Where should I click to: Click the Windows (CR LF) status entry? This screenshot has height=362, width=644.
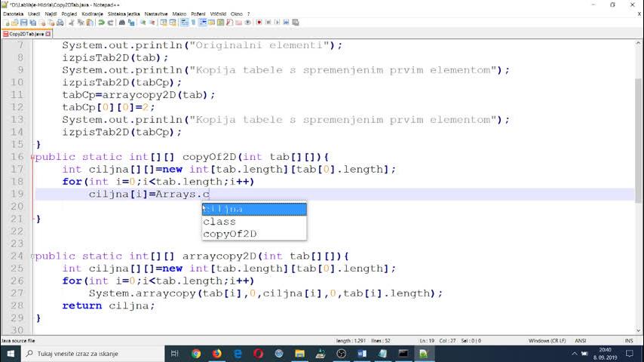click(x=547, y=341)
